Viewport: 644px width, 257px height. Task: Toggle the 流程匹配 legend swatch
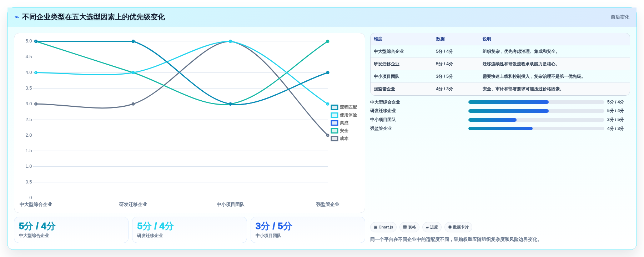coord(334,107)
